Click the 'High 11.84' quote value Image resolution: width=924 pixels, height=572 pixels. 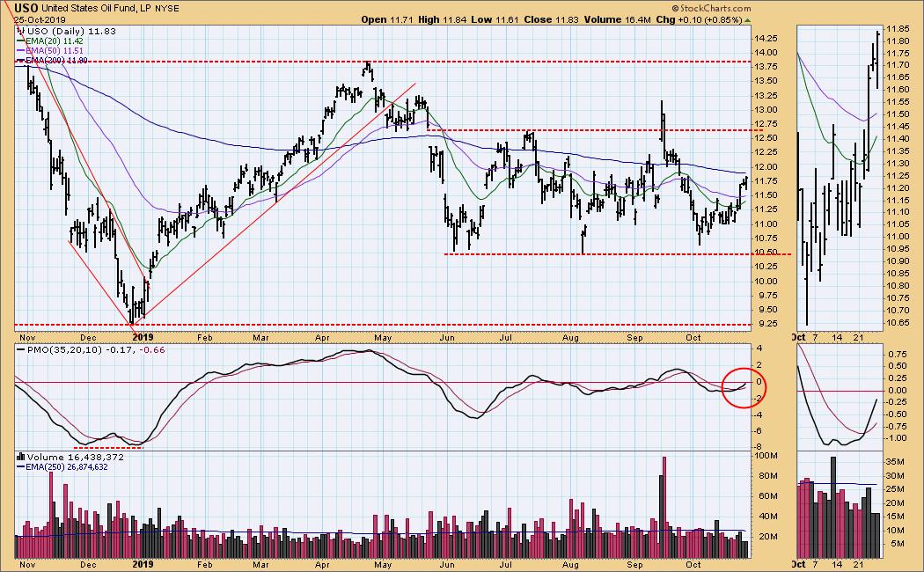pos(443,19)
